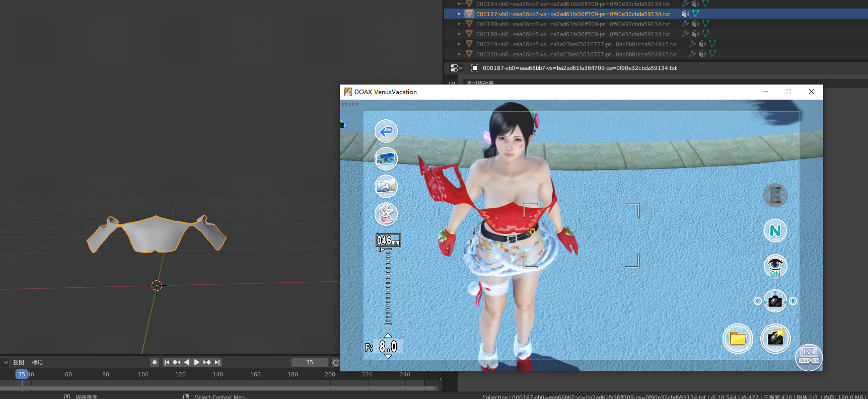Click the object icon beside properties object name
Image resolution: width=868 pixels, height=399 pixels.
coord(475,68)
